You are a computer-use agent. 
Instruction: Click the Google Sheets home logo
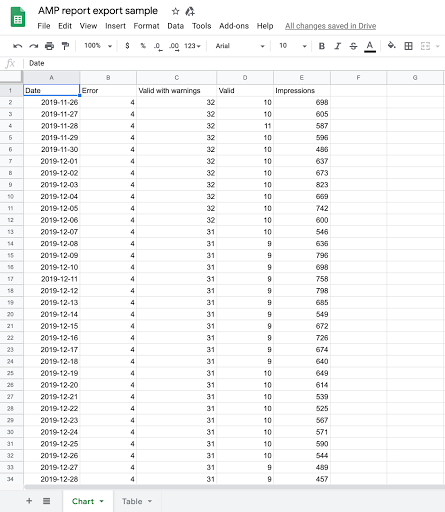tap(18, 17)
